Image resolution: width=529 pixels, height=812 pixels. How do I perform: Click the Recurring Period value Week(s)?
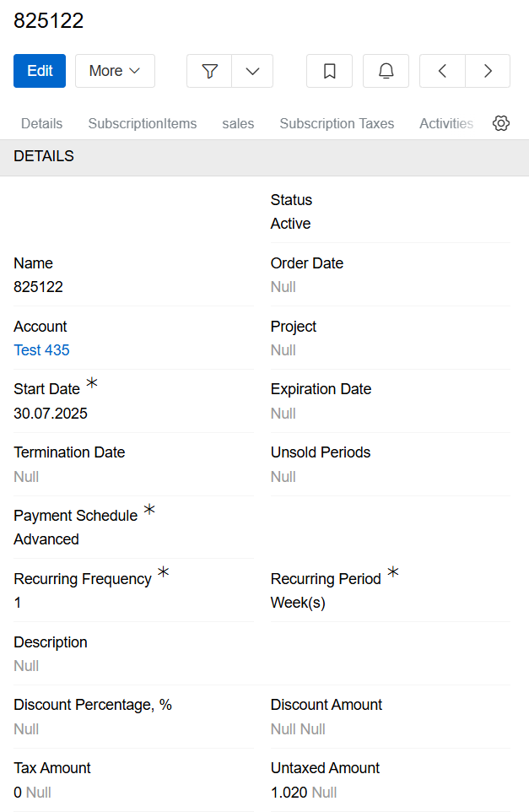tap(298, 603)
